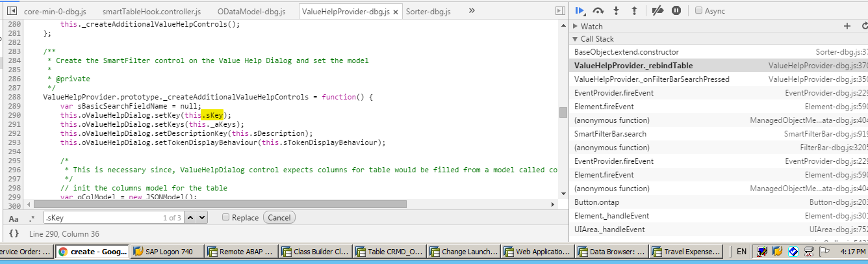The width and height of the screenshot is (868, 264).
Task: Tick the Replace checkbox
Action: tap(225, 217)
